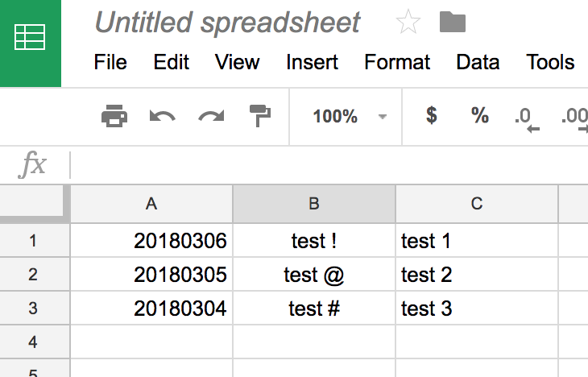Format as percent

pyautogui.click(x=480, y=116)
